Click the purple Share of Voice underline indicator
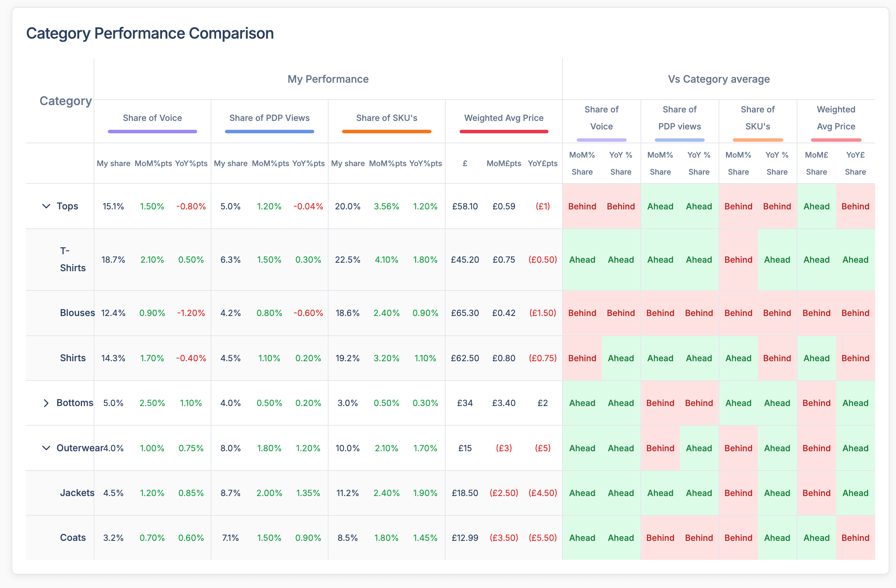This screenshot has width=896, height=588. click(152, 132)
